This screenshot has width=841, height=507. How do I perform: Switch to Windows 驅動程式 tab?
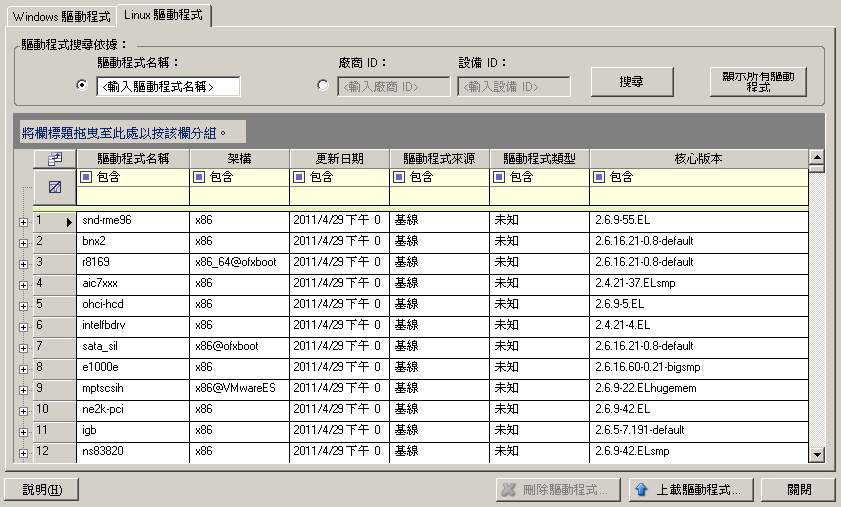click(x=61, y=17)
